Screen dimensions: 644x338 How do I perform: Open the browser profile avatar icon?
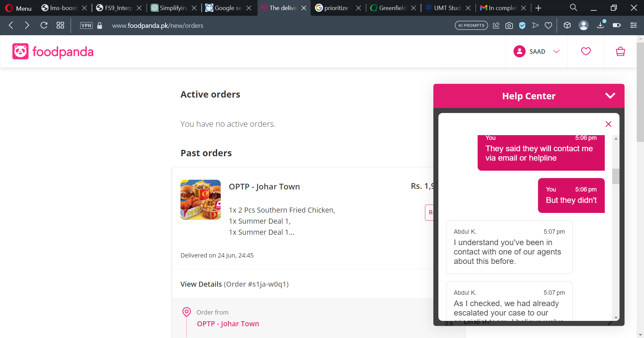[584, 25]
